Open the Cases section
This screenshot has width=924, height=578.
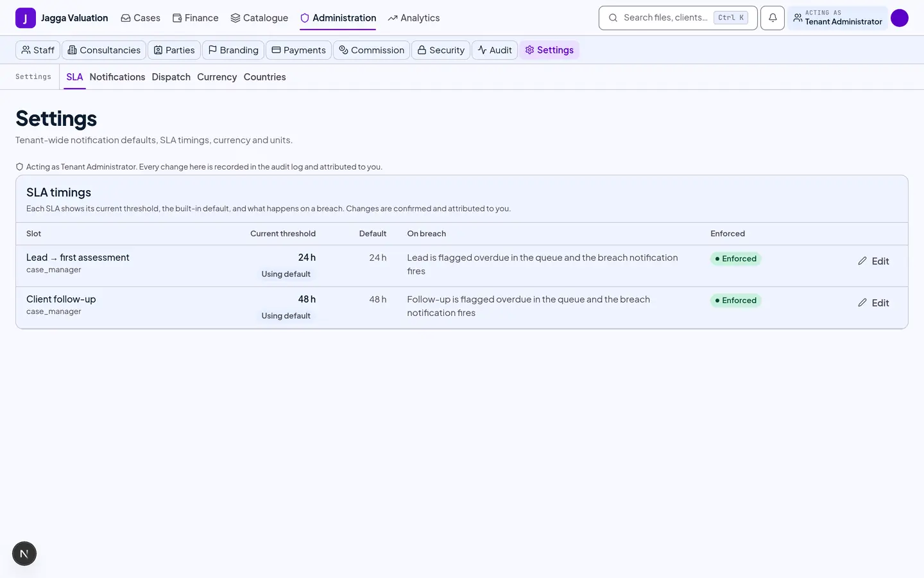coord(141,18)
